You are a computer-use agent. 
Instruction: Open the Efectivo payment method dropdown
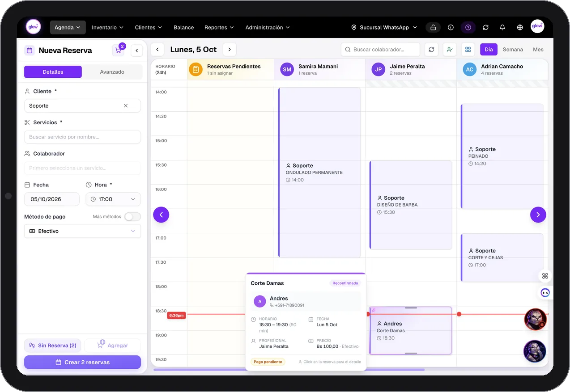point(82,231)
